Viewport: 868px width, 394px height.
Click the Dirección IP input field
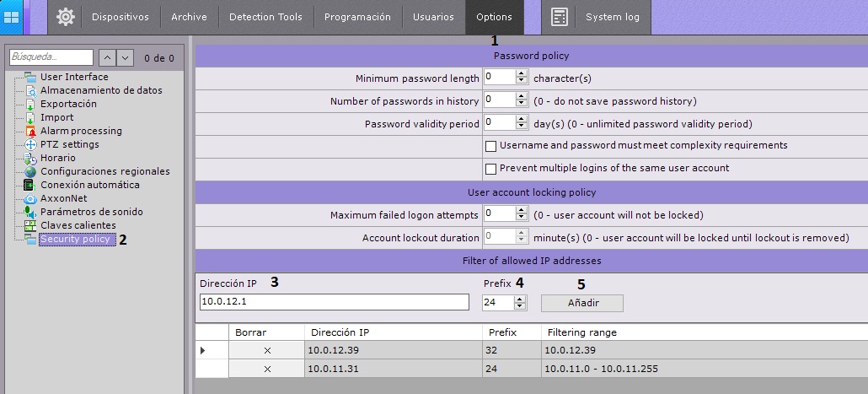click(x=334, y=302)
